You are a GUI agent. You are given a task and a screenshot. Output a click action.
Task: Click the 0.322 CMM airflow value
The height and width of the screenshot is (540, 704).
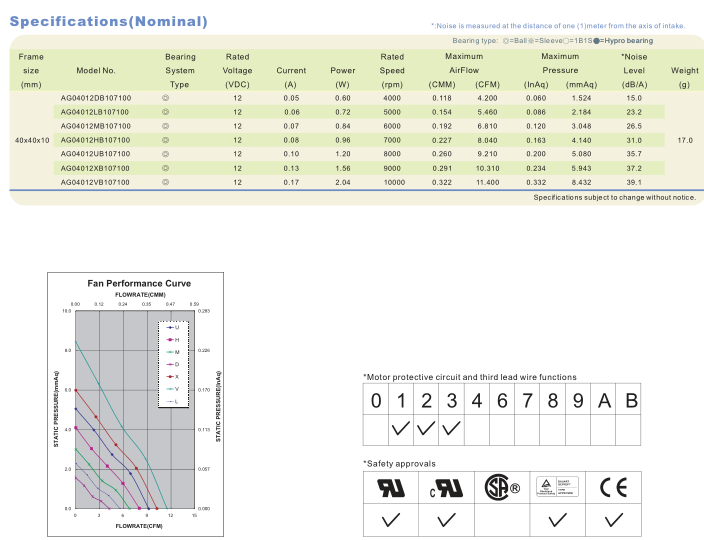click(x=442, y=182)
